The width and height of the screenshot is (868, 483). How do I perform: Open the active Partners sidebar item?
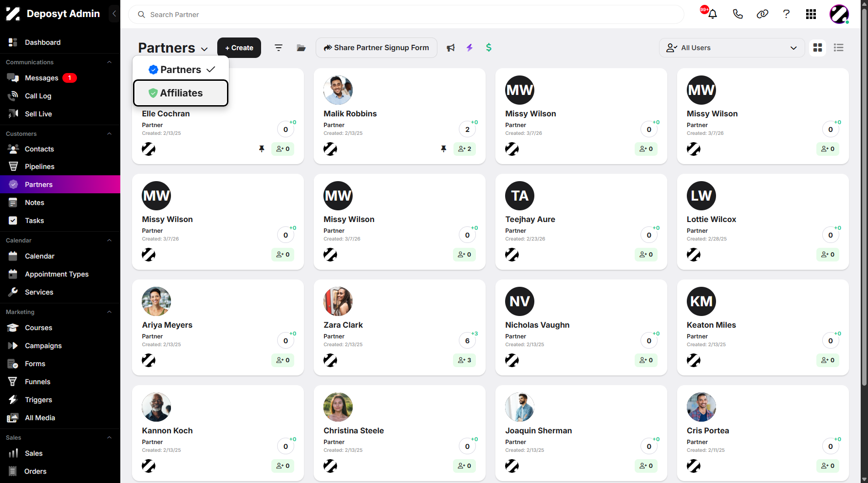pyautogui.click(x=60, y=185)
